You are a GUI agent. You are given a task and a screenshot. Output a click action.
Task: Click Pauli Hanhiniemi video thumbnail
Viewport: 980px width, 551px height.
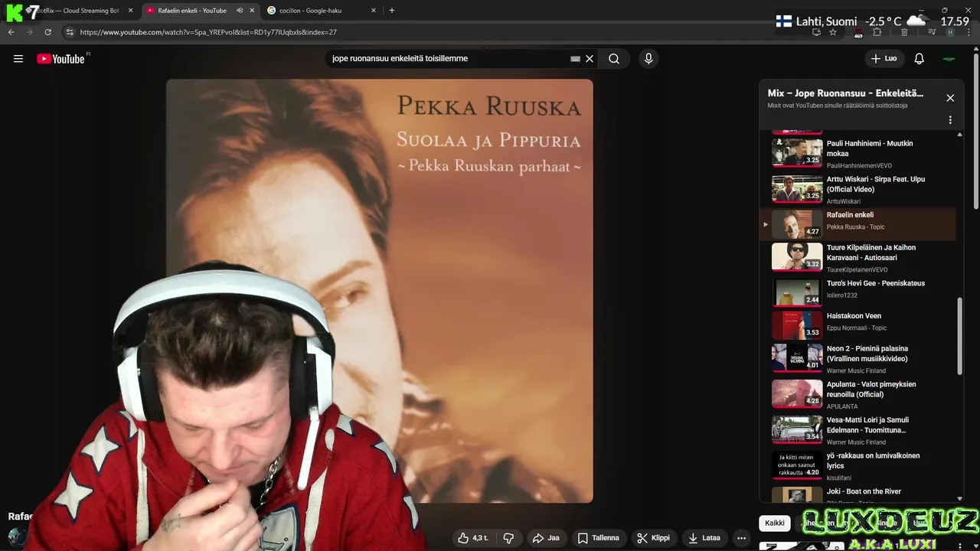click(x=797, y=152)
